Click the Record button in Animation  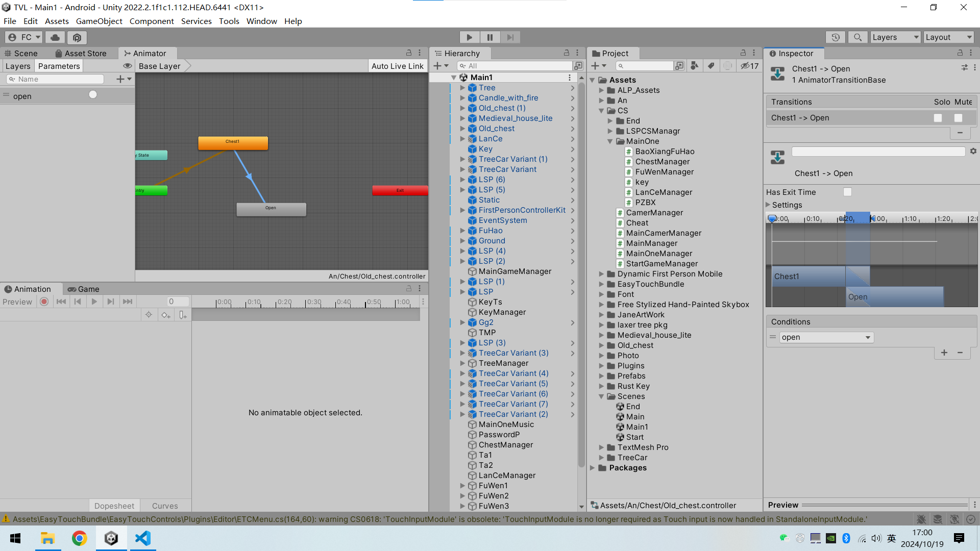pos(43,302)
